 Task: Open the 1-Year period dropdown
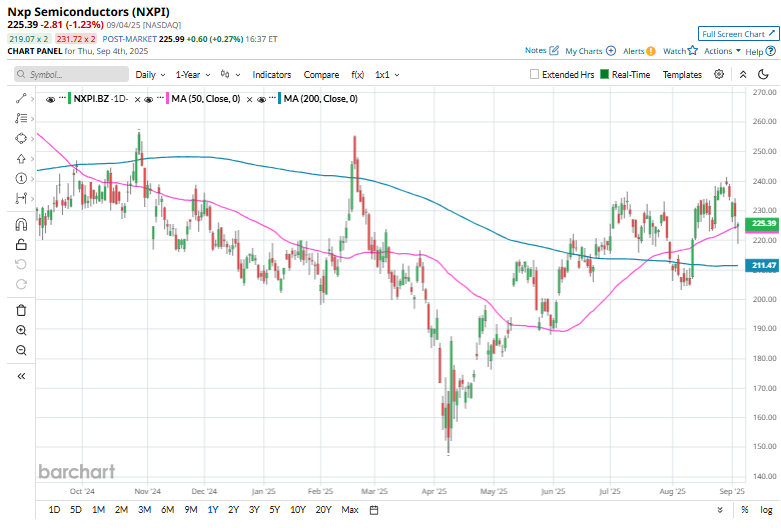[193, 74]
